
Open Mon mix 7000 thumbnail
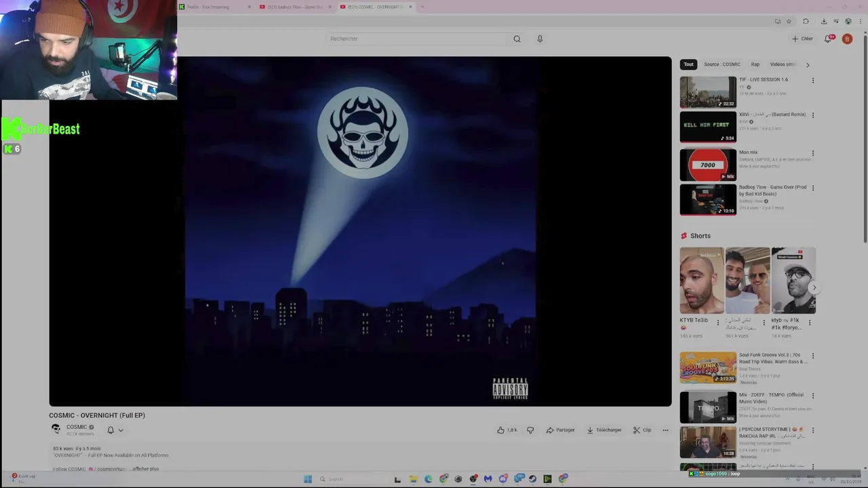[708, 165]
